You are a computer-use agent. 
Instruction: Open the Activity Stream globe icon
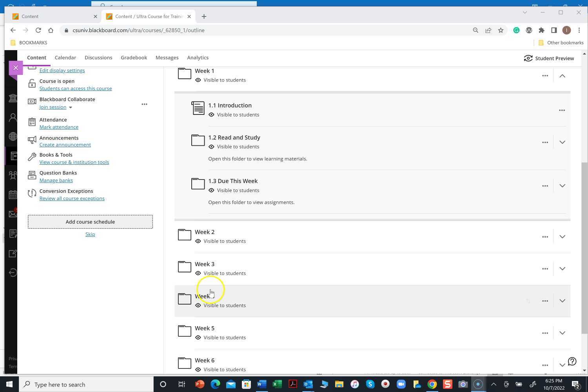point(13,136)
